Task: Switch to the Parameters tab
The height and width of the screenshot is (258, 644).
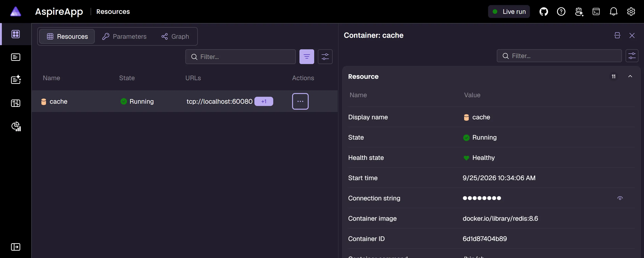Action: coord(124,36)
